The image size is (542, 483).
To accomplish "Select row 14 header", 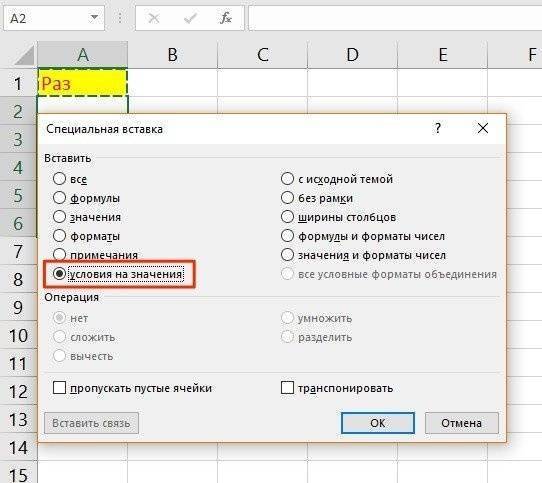I will click(18, 447).
